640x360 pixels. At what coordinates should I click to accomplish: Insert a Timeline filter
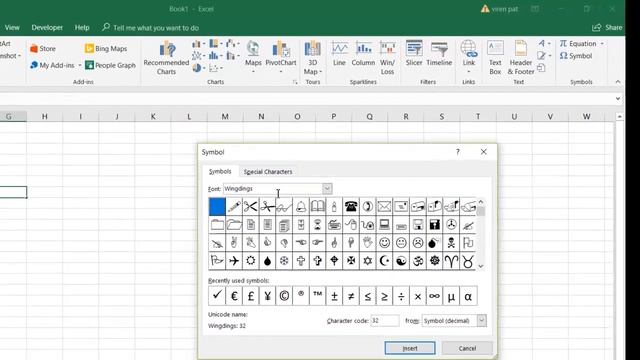pyautogui.click(x=439, y=54)
